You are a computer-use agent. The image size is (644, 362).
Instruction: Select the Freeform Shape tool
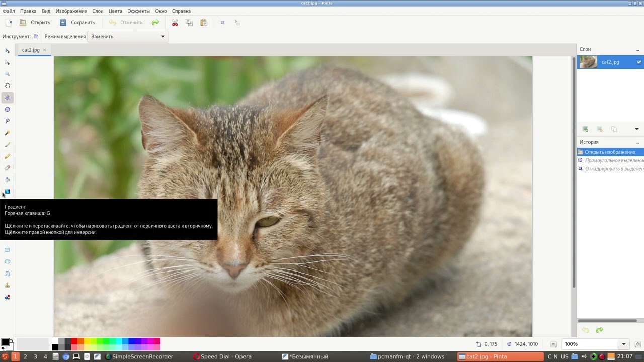pyautogui.click(x=7, y=274)
